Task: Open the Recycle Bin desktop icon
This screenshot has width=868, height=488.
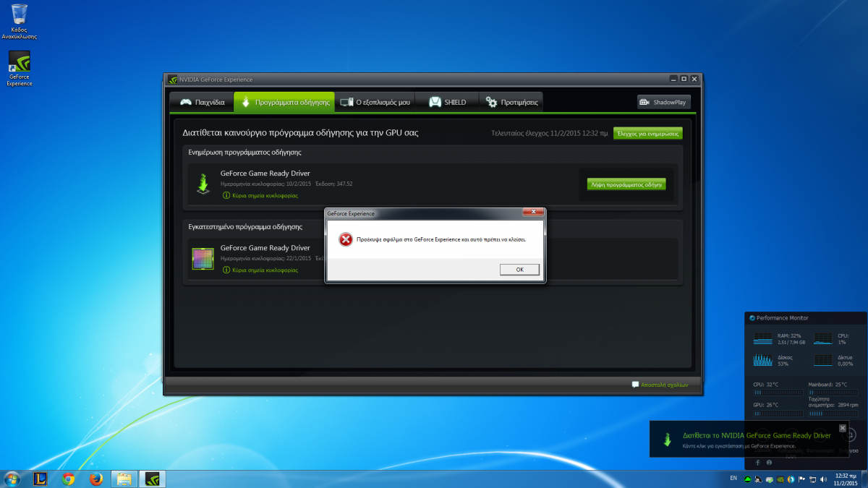Action: pyautogui.click(x=20, y=21)
